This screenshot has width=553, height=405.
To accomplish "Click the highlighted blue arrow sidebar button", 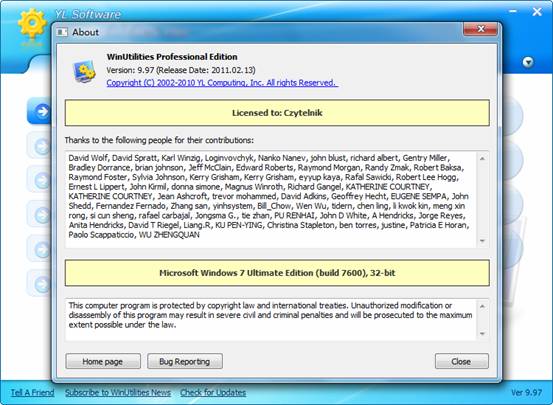I will (x=40, y=111).
